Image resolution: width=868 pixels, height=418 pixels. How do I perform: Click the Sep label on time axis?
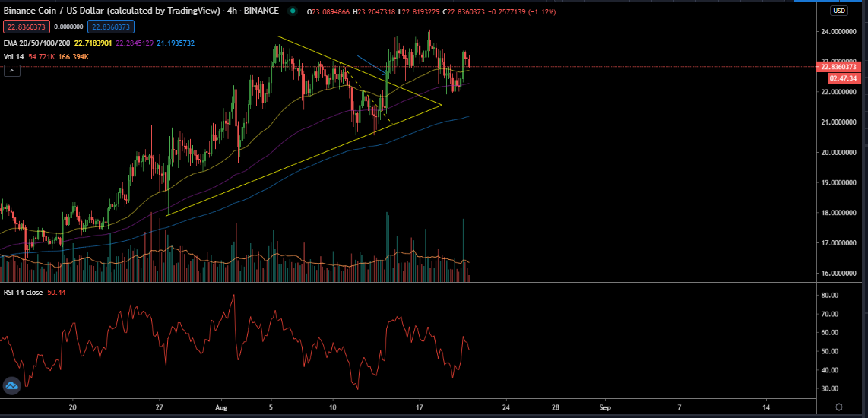(605, 407)
